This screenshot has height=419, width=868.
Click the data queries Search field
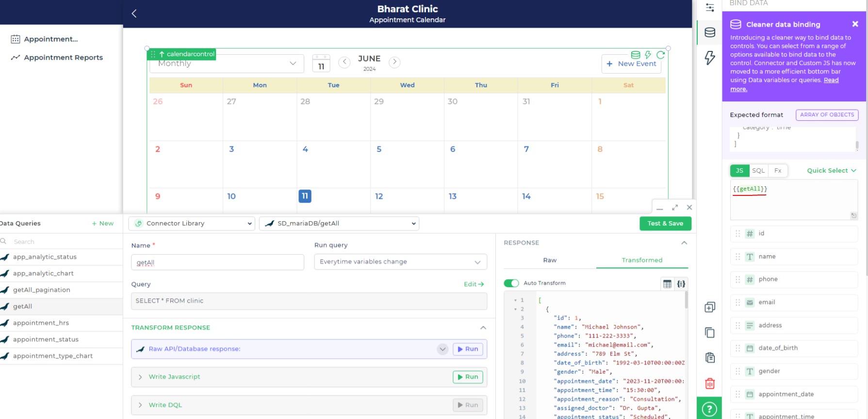click(x=61, y=242)
